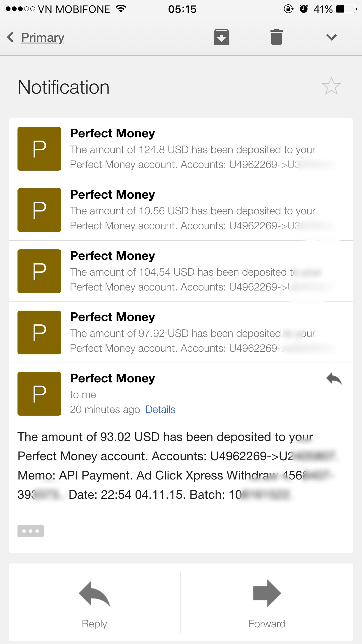Image resolution: width=362 pixels, height=644 pixels.
Task: Expand the 124.8 USD deposit message
Action: click(x=192, y=149)
